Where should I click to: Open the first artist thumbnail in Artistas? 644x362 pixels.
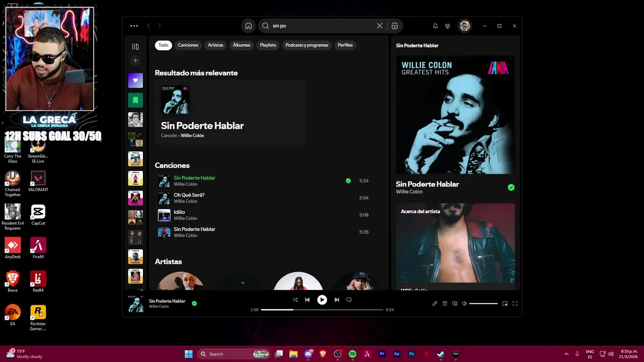click(181, 281)
